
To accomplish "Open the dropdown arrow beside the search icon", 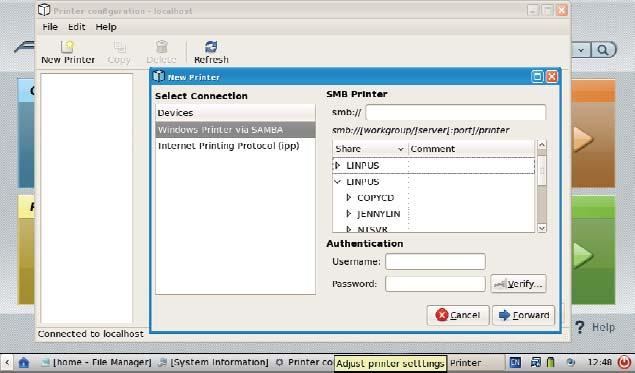I will click(581, 50).
